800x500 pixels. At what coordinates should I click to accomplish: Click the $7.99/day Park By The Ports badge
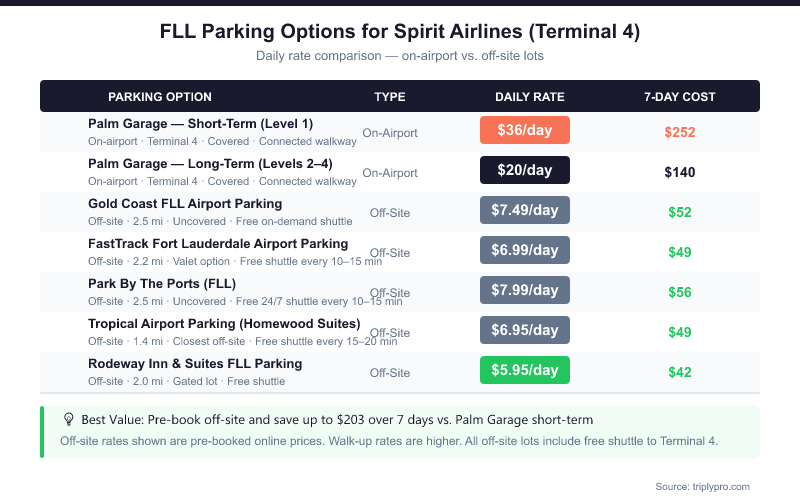pyautogui.click(x=525, y=290)
